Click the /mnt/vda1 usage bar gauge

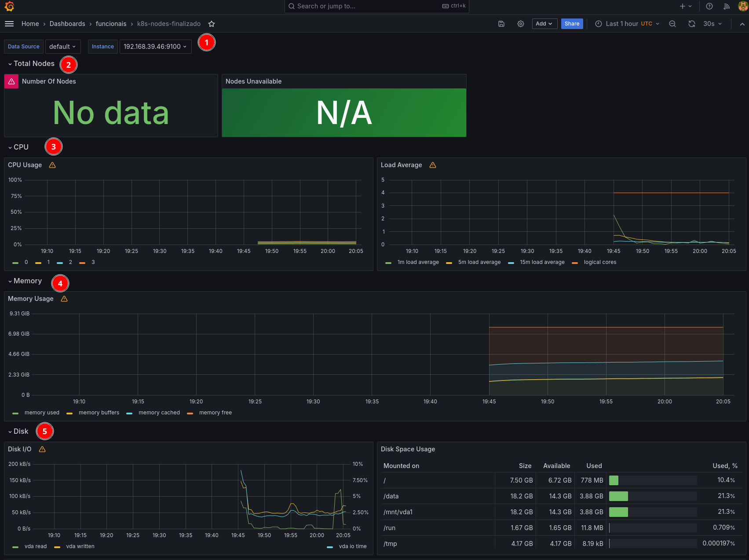pyautogui.click(x=653, y=512)
